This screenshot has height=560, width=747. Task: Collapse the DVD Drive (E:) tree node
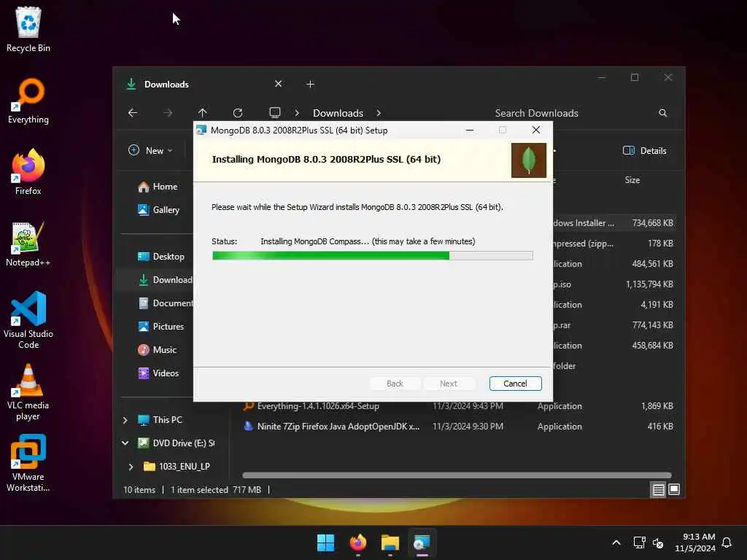[125, 443]
